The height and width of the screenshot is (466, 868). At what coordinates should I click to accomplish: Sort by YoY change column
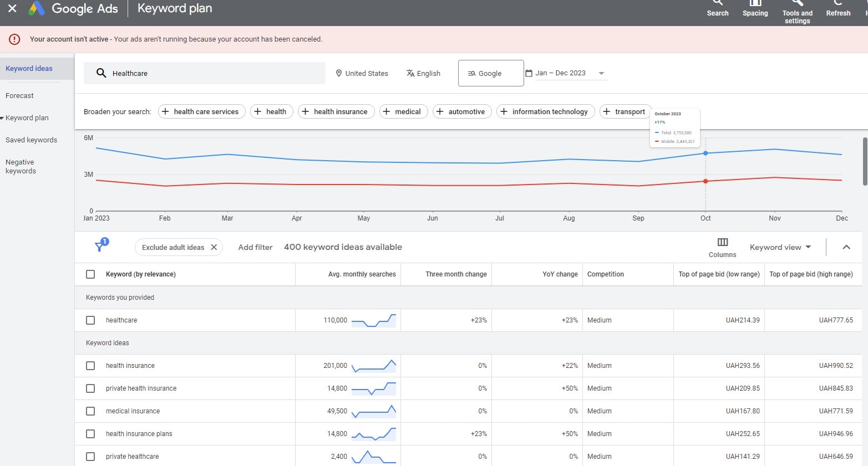click(x=560, y=274)
